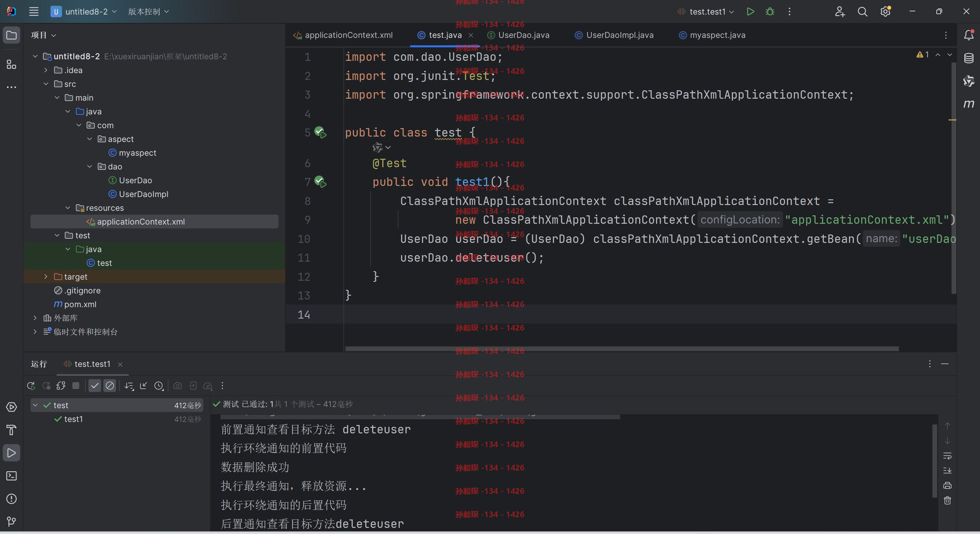Expand the target folder
980x534 pixels.
pos(46,277)
